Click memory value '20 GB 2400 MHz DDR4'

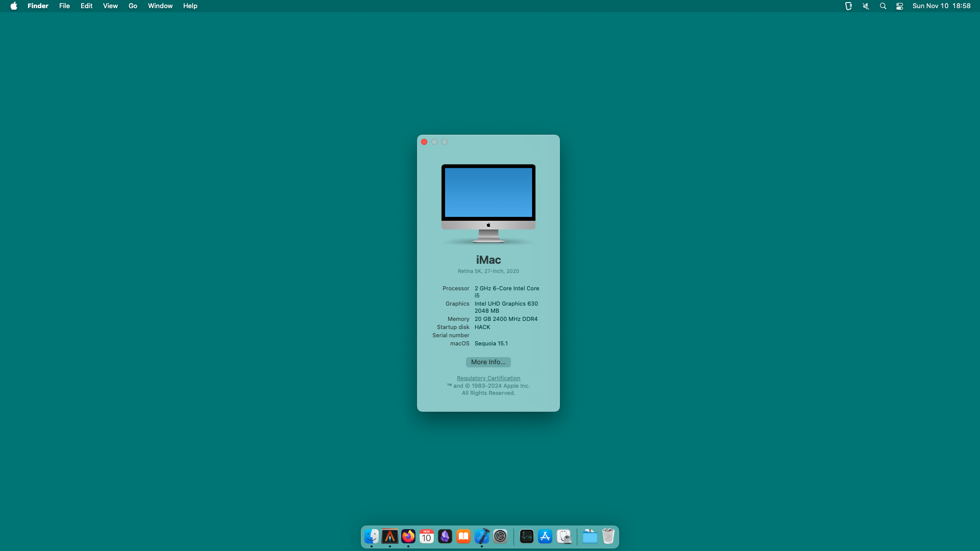[506, 319]
